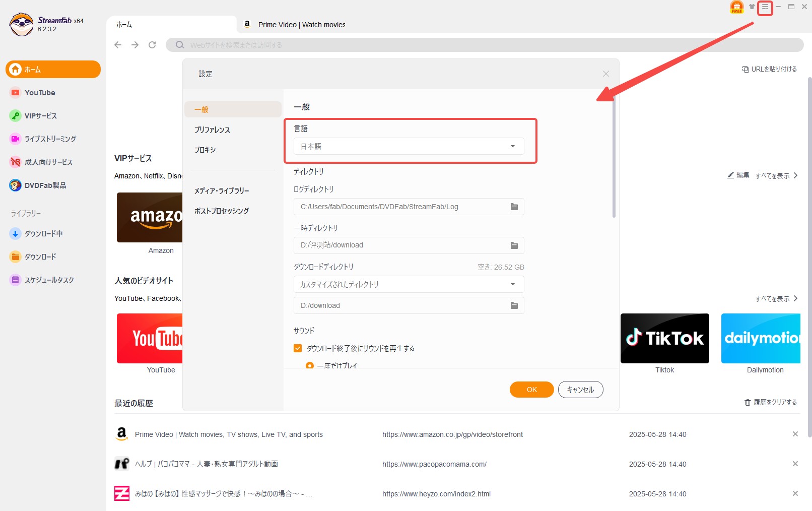
Task: Open the カスタマイズされたディレクトリ dropdown
Action: [409, 284]
